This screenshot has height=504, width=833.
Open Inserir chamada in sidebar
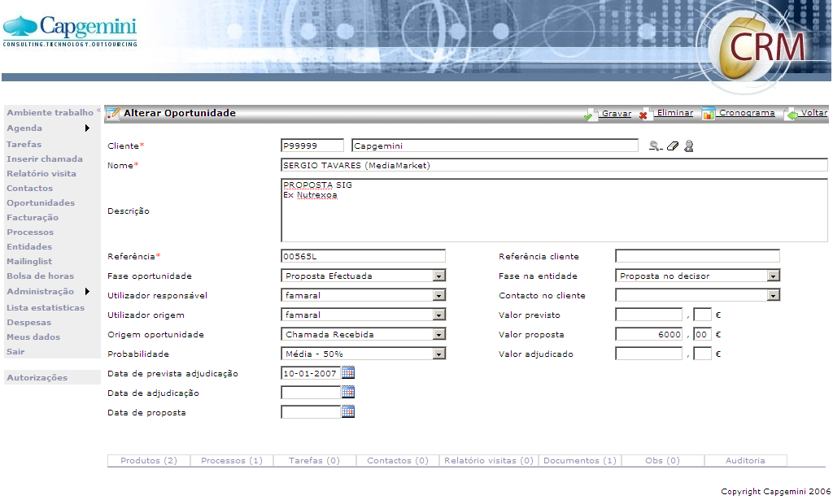pyautogui.click(x=45, y=159)
